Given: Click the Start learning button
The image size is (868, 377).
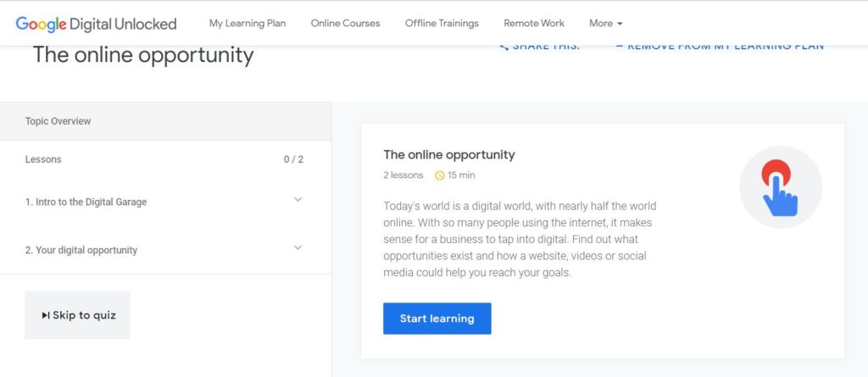Looking at the screenshot, I should [x=437, y=319].
